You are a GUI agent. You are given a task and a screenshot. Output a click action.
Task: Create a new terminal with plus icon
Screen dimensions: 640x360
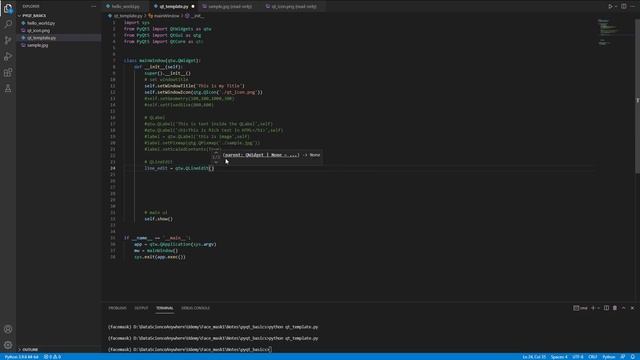pyautogui.click(x=593, y=308)
